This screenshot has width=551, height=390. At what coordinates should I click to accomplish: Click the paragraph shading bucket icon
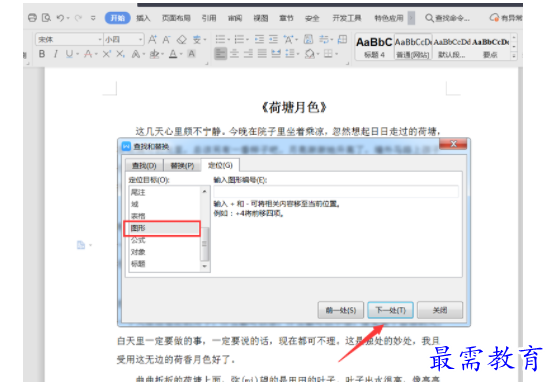pyautogui.click(x=310, y=54)
